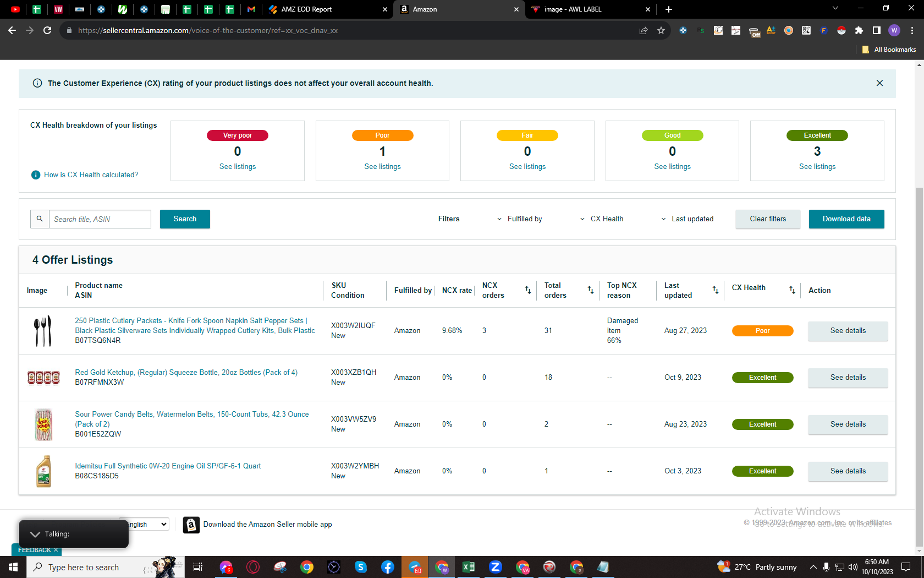The width and height of the screenshot is (924, 578).
Task: Toggle the browser side panel icon
Action: tap(877, 30)
